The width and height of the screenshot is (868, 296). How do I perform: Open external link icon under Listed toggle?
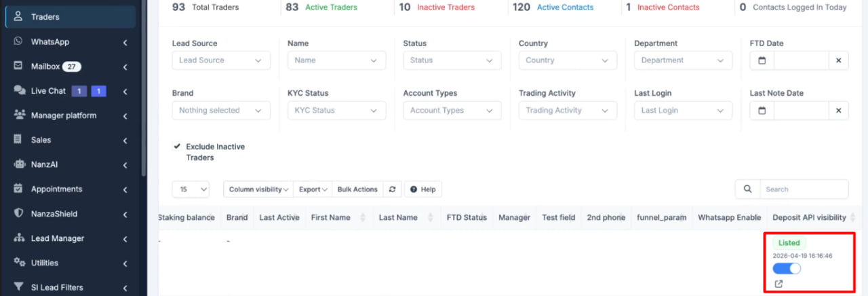click(778, 284)
